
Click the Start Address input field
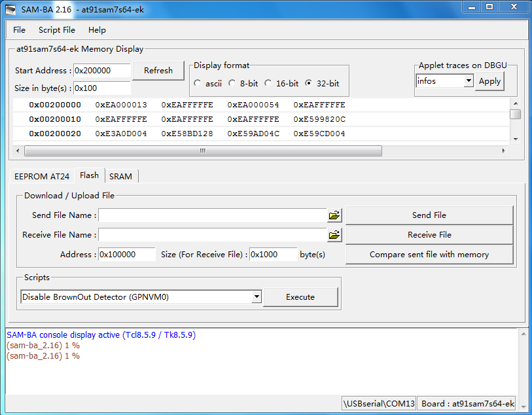click(x=102, y=71)
